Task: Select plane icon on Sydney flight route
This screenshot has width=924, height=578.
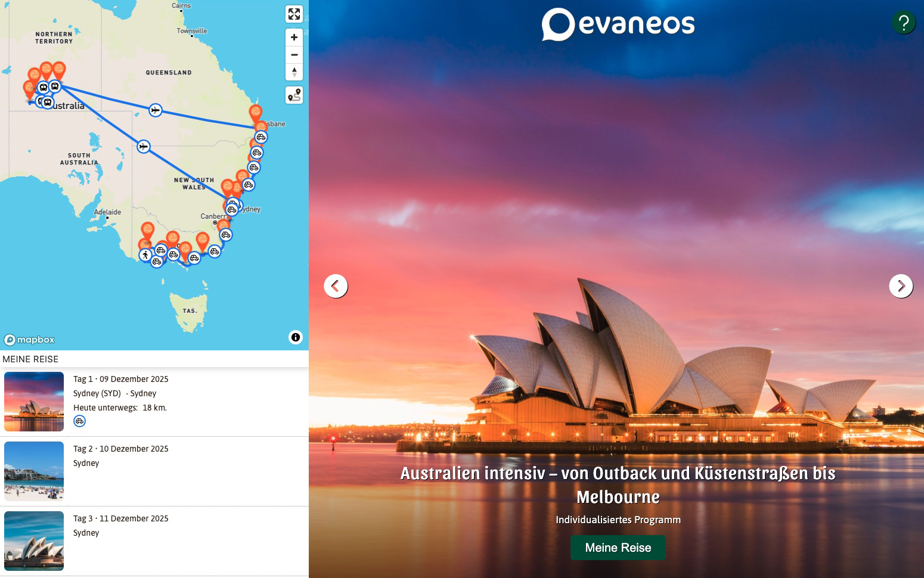Action: point(143,147)
